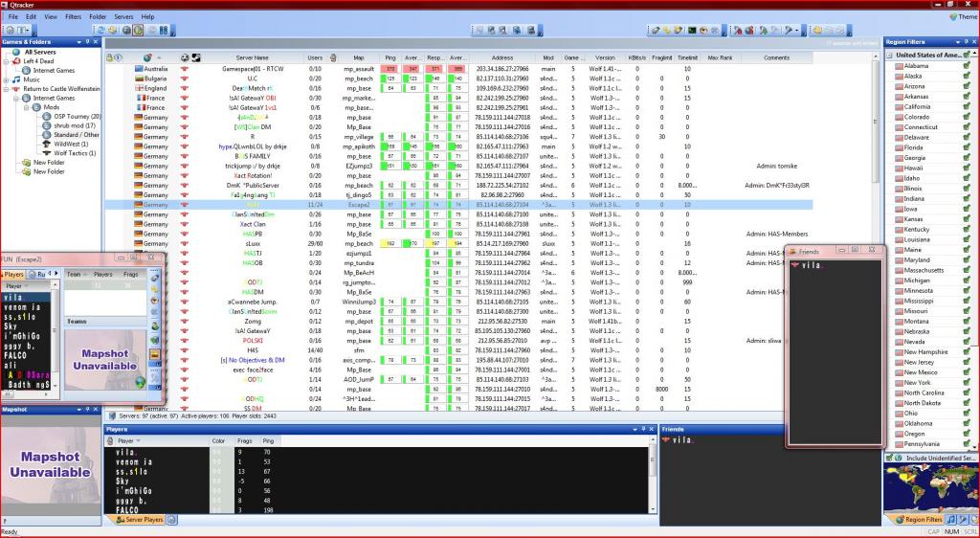This screenshot has height=538, width=980.
Task: Click the pin icon on Games & Folders panel
Action: (87, 42)
